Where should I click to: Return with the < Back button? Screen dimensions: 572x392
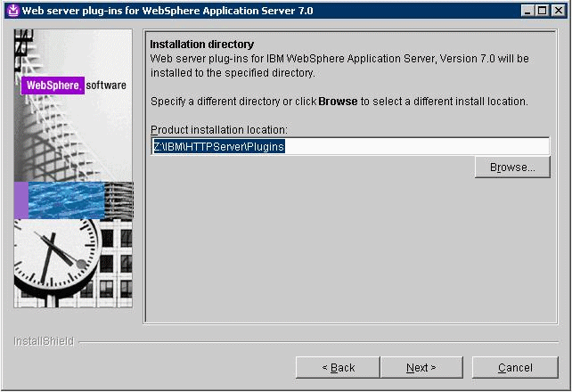(x=339, y=367)
